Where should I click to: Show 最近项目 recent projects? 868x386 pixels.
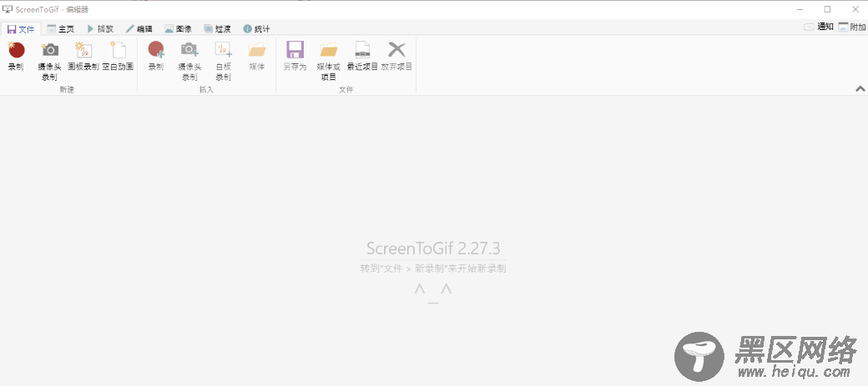(x=362, y=56)
